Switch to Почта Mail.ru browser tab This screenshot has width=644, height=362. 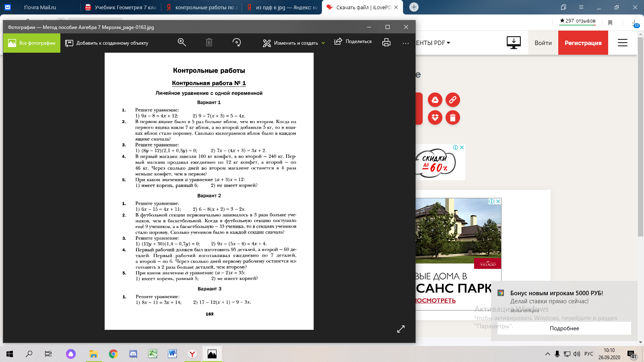point(40,7)
